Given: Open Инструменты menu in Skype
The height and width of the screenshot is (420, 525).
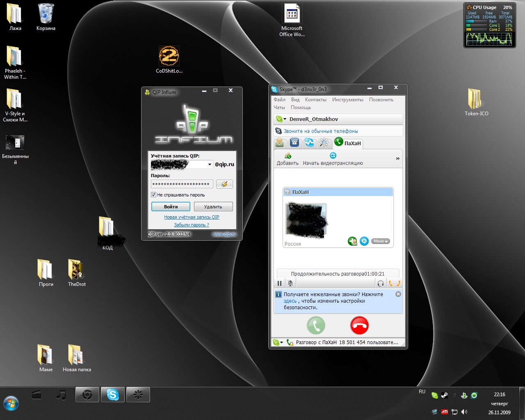Looking at the screenshot, I should [348, 100].
